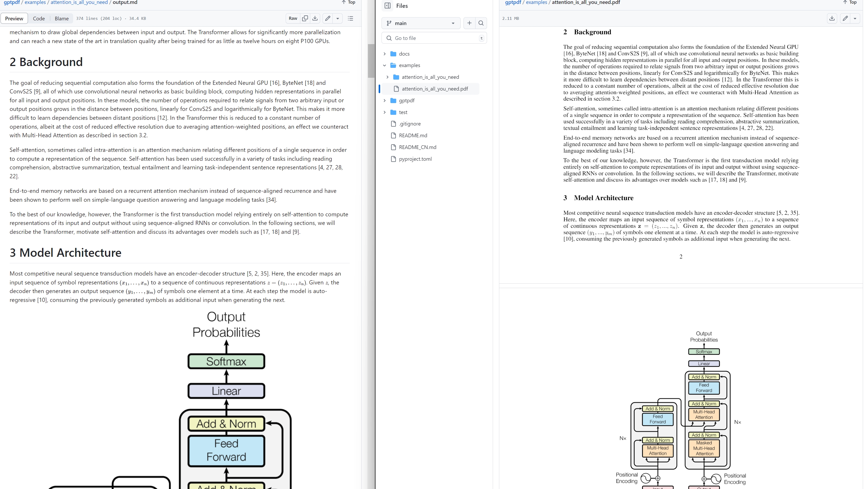The height and width of the screenshot is (489, 868).
Task: Click the Raw button
Action: point(293,19)
